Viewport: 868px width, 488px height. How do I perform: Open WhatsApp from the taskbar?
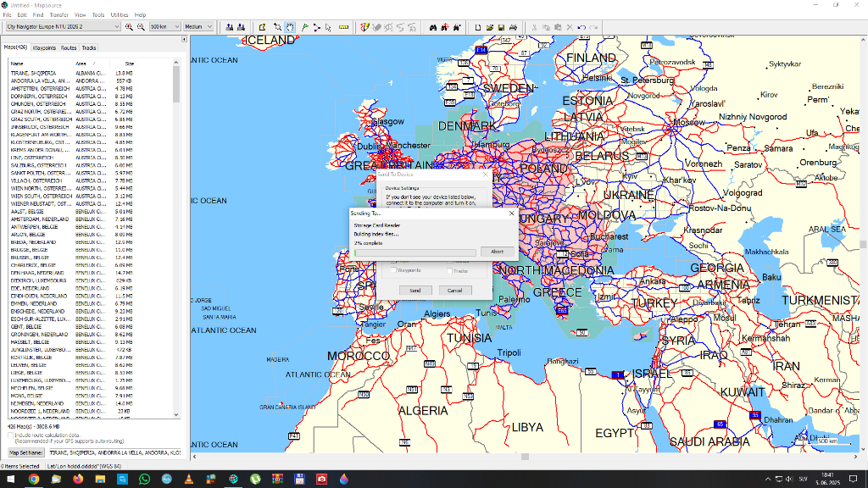[144, 480]
